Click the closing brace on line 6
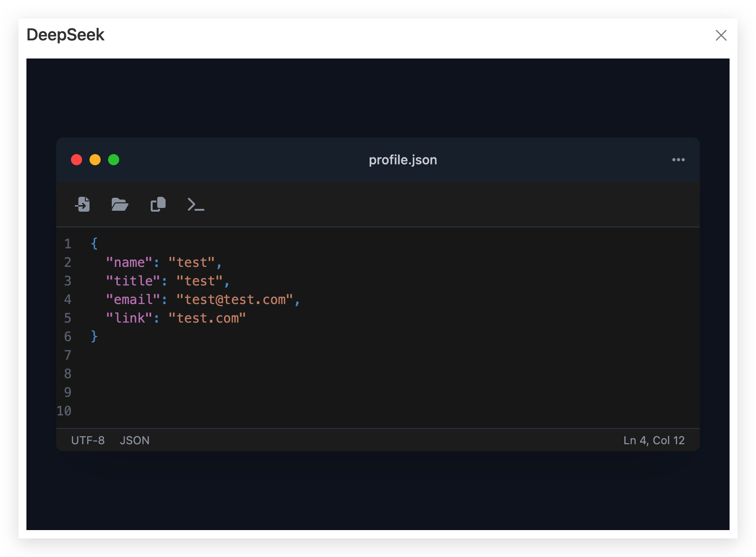The image size is (756, 557). pyautogui.click(x=94, y=337)
